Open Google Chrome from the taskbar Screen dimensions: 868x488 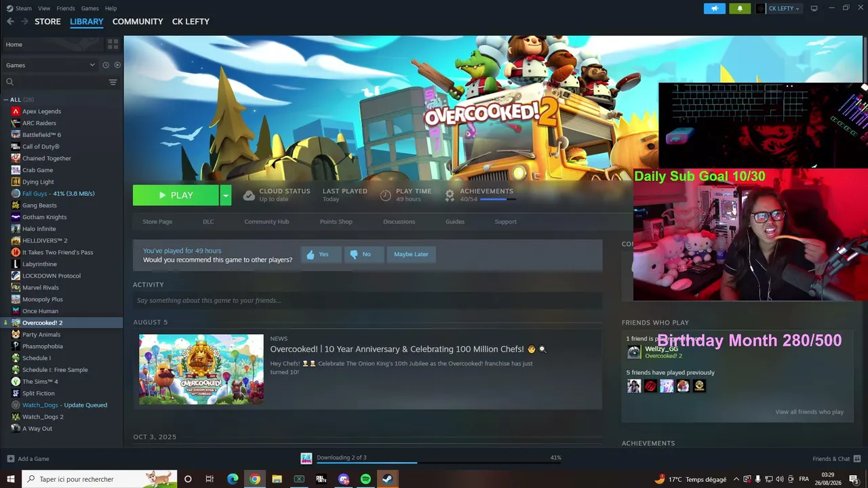[x=255, y=479]
